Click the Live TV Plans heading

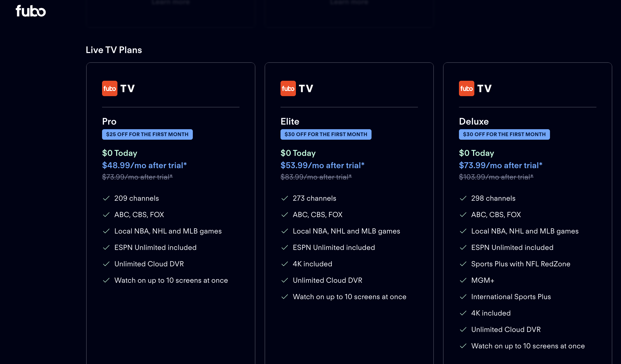tap(114, 50)
